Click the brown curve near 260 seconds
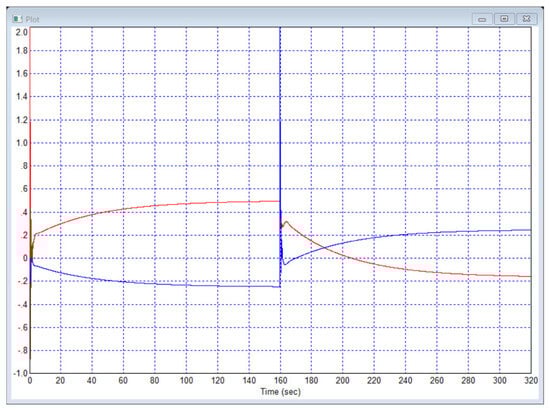550x411 pixels. point(437,272)
